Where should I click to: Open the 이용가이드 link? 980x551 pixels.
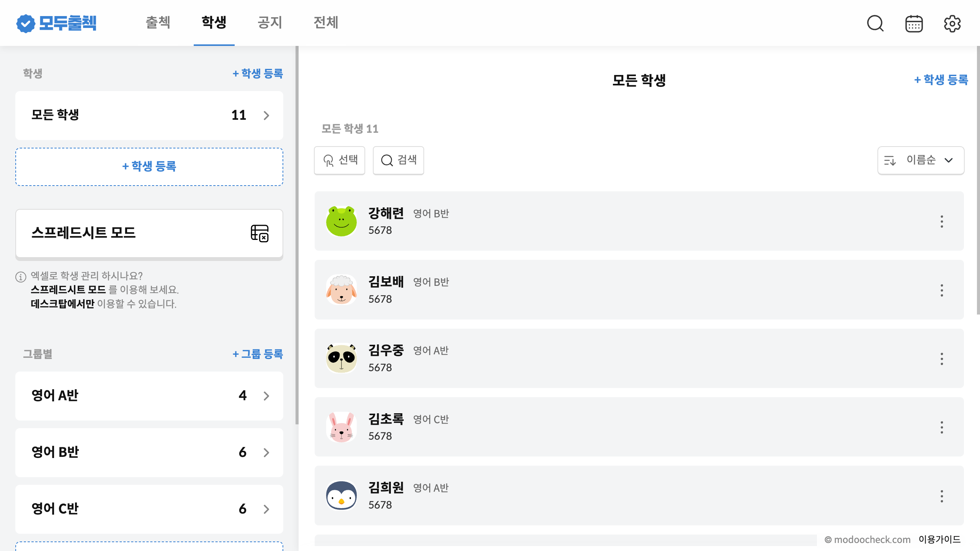click(939, 540)
